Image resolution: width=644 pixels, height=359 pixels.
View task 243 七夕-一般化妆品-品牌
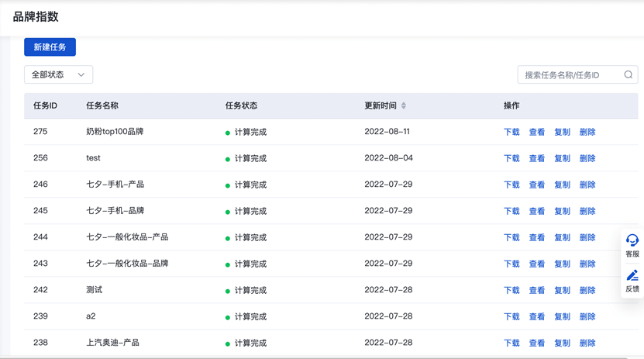click(x=536, y=264)
